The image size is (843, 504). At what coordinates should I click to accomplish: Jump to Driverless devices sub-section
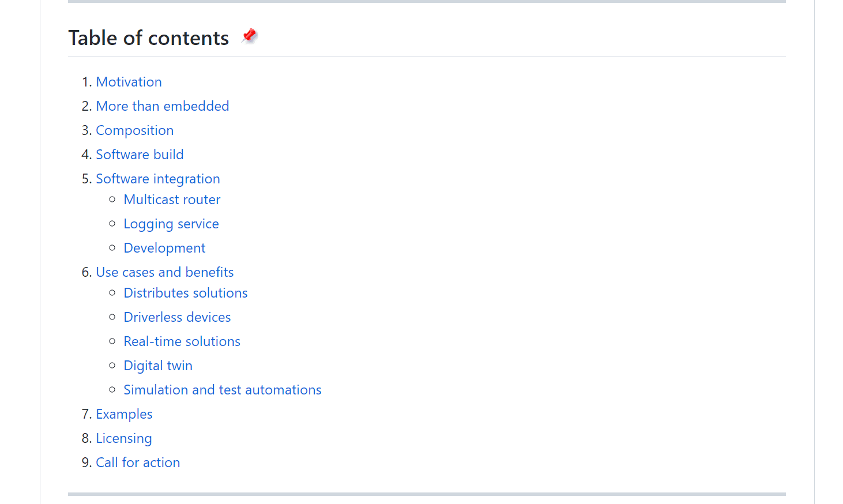(x=177, y=317)
